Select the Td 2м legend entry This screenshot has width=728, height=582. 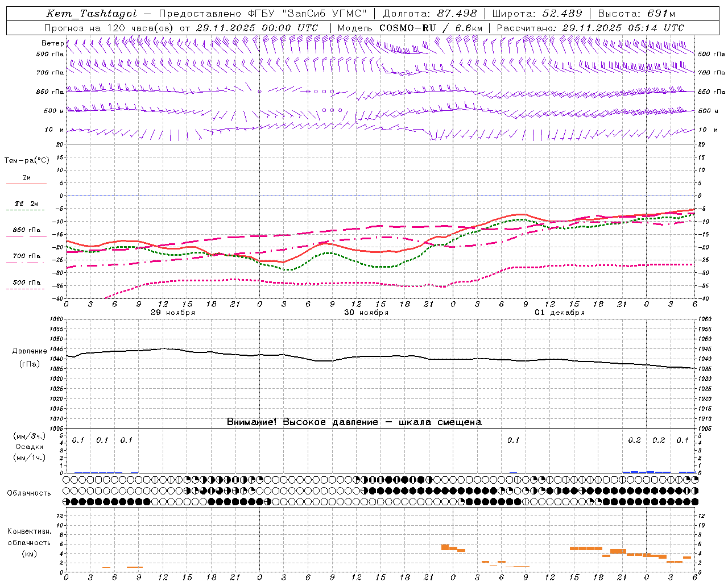click(26, 203)
